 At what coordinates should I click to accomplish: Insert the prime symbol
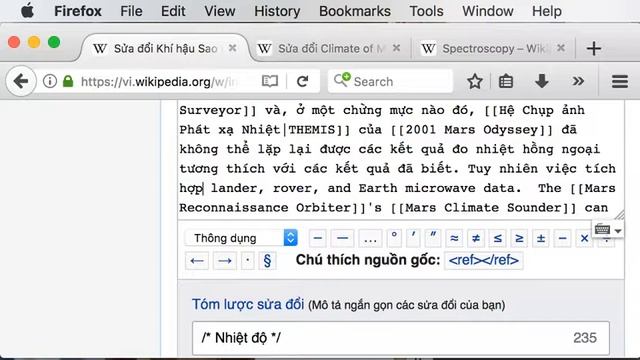coord(413,238)
